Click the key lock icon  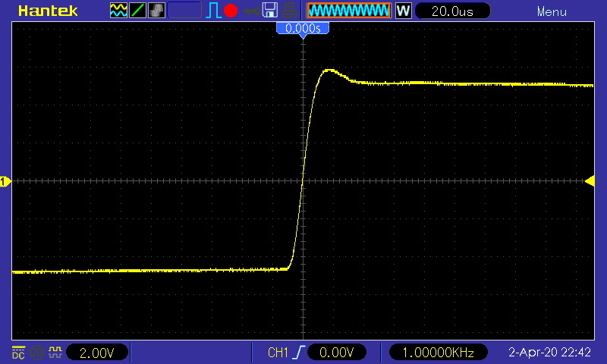click(251, 11)
